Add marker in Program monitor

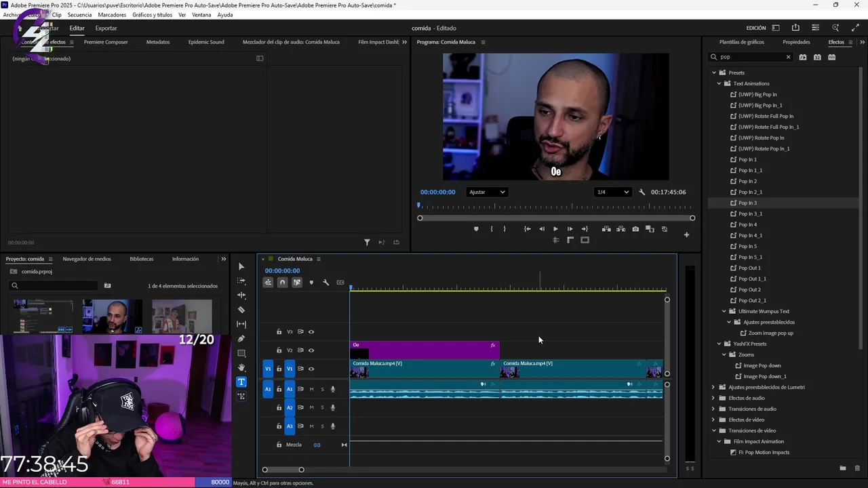click(476, 229)
